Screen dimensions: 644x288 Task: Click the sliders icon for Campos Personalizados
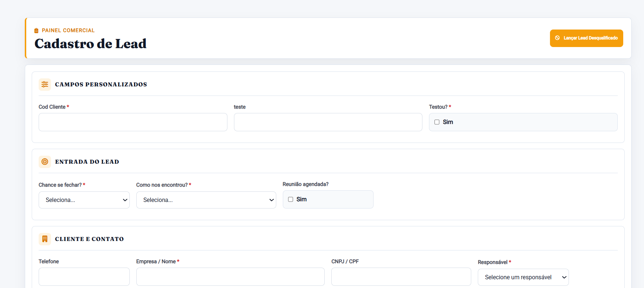pos(45,85)
